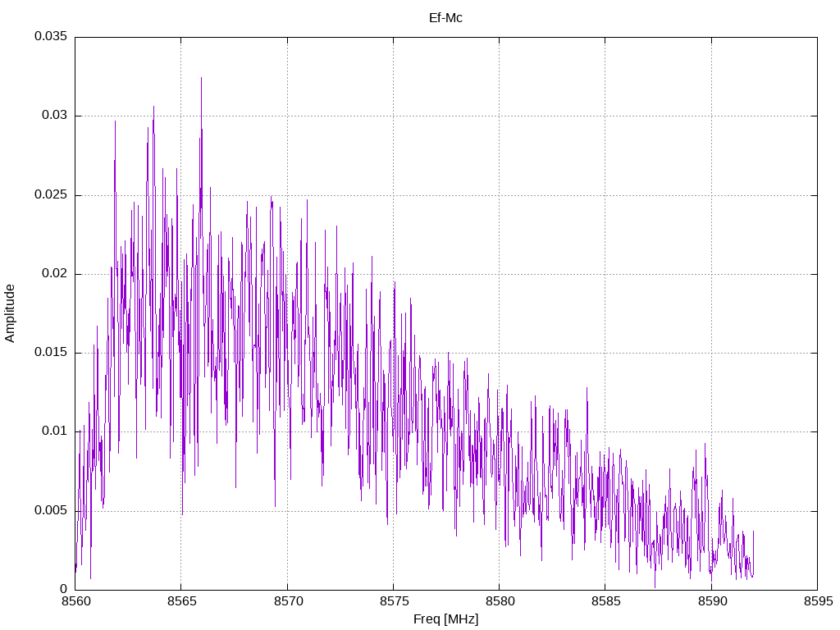Click the 8580 x-axis tick label
The height and width of the screenshot is (630, 840).
tap(500, 601)
